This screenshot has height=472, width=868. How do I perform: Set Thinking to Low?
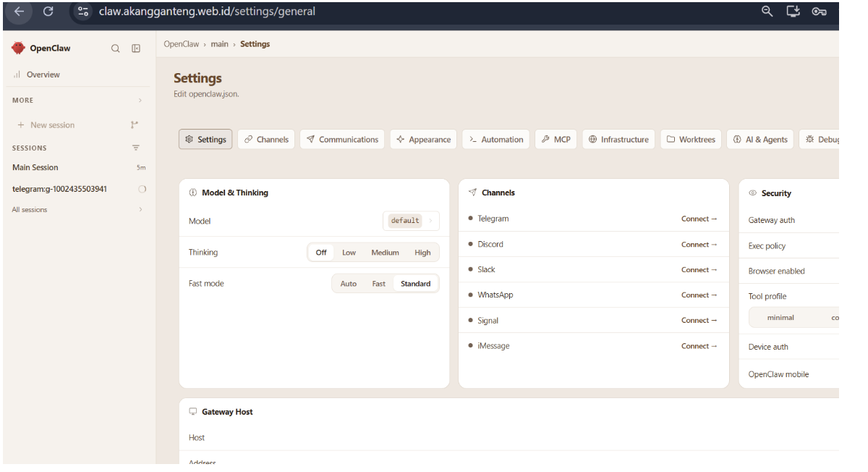point(349,253)
